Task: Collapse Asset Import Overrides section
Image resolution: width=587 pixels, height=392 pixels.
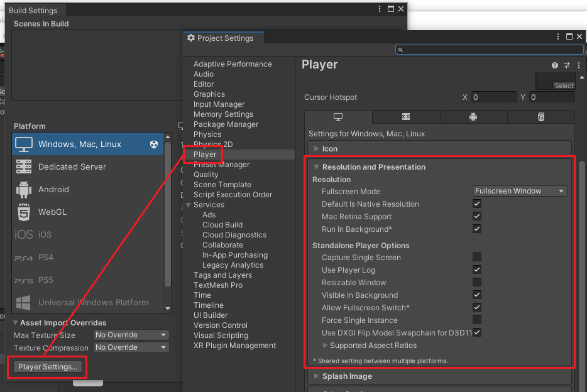Action: [x=15, y=322]
